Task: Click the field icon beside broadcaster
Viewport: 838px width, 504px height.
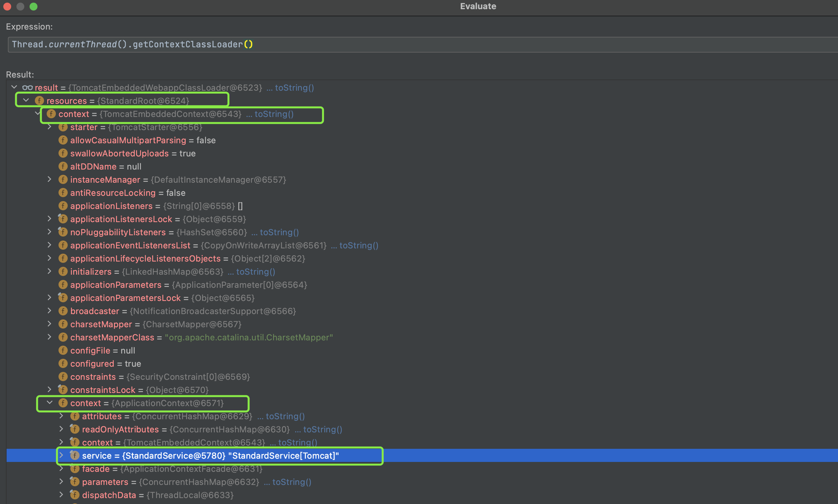Action: click(x=63, y=311)
